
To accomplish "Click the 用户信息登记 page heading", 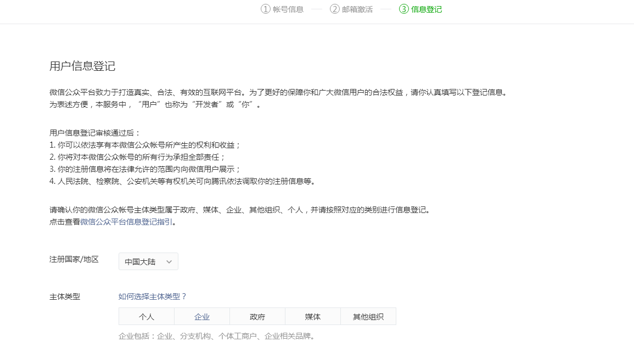I will [82, 66].
